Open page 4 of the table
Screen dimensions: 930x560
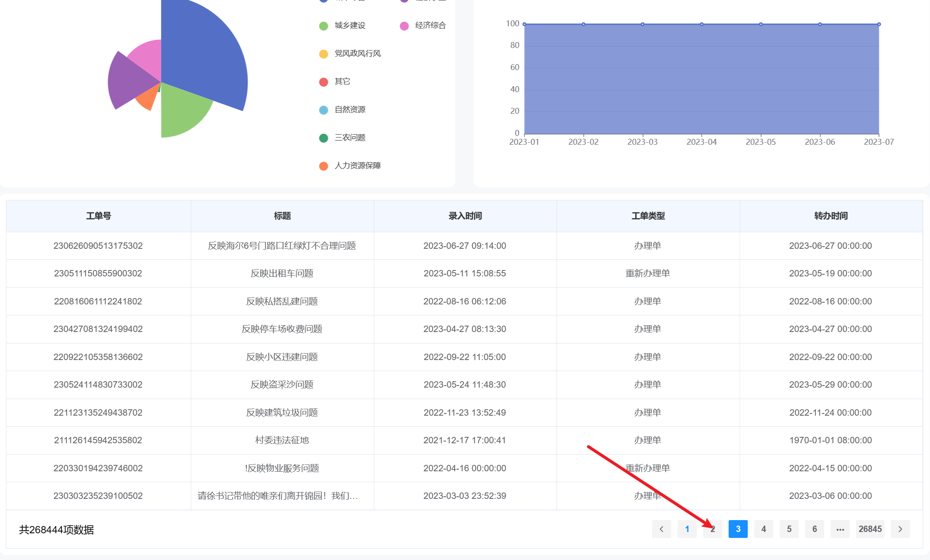763,529
